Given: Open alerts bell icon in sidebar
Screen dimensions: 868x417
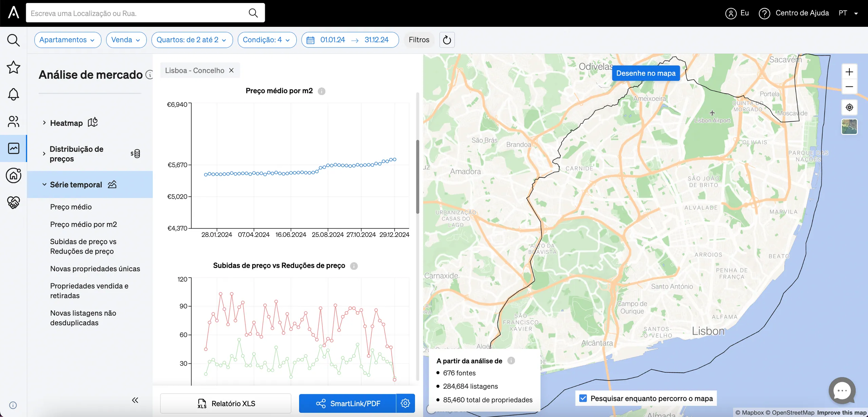Looking at the screenshot, I should (x=13, y=94).
